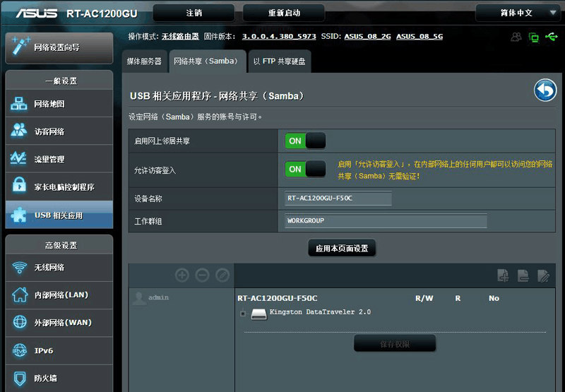Click the green network clients status icon

(x=534, y=37)
